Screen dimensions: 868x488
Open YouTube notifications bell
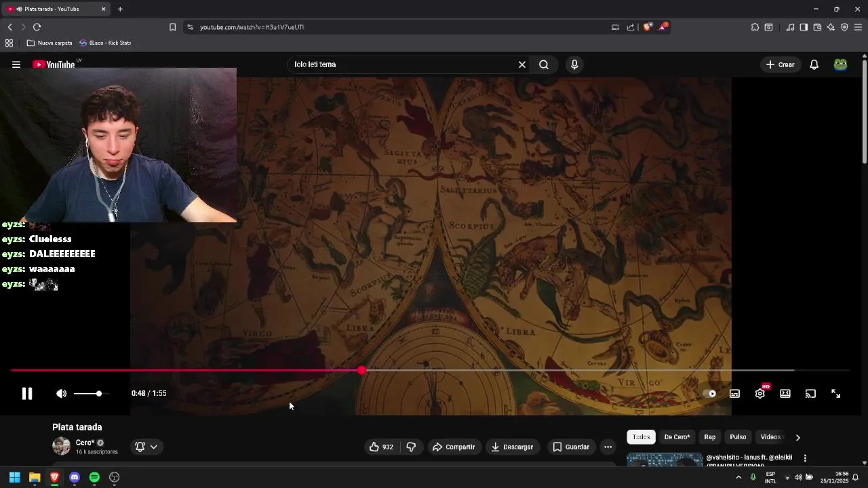[814, 64]
